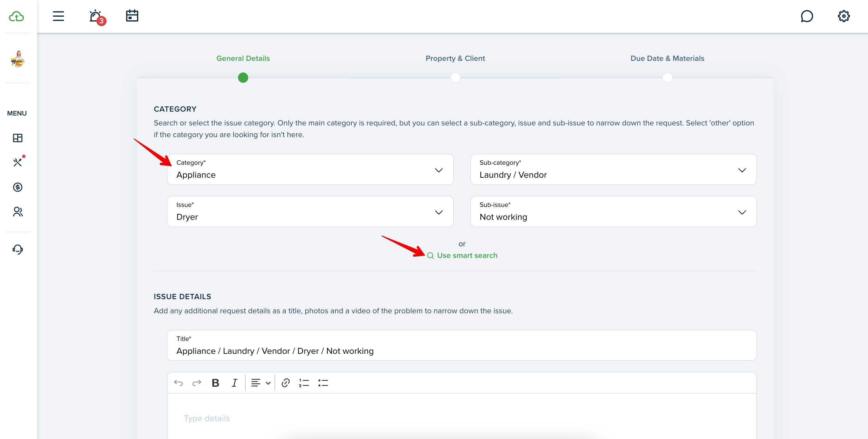Open the Sub-category dropdown showing Laundry / Vendor
This screenshot has width=868, height=439.
pos(613,169)
